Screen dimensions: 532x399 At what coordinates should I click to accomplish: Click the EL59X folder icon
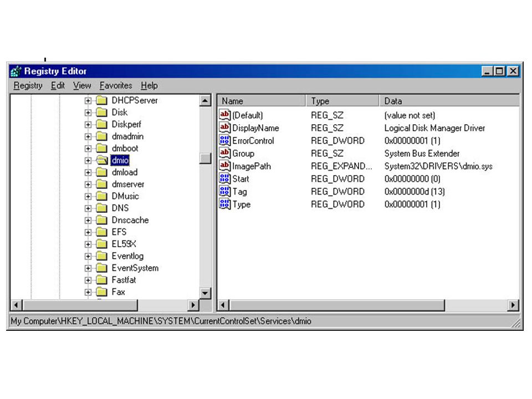tap(101, 244)
